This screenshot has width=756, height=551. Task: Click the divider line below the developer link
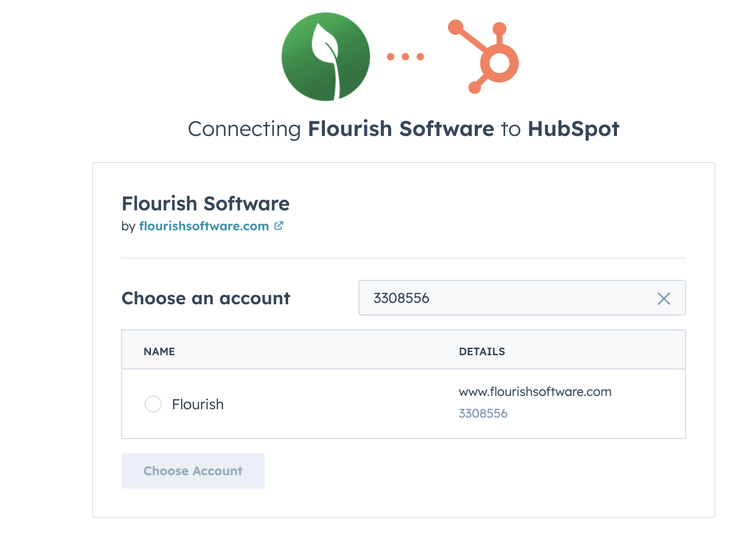[403, 258]
